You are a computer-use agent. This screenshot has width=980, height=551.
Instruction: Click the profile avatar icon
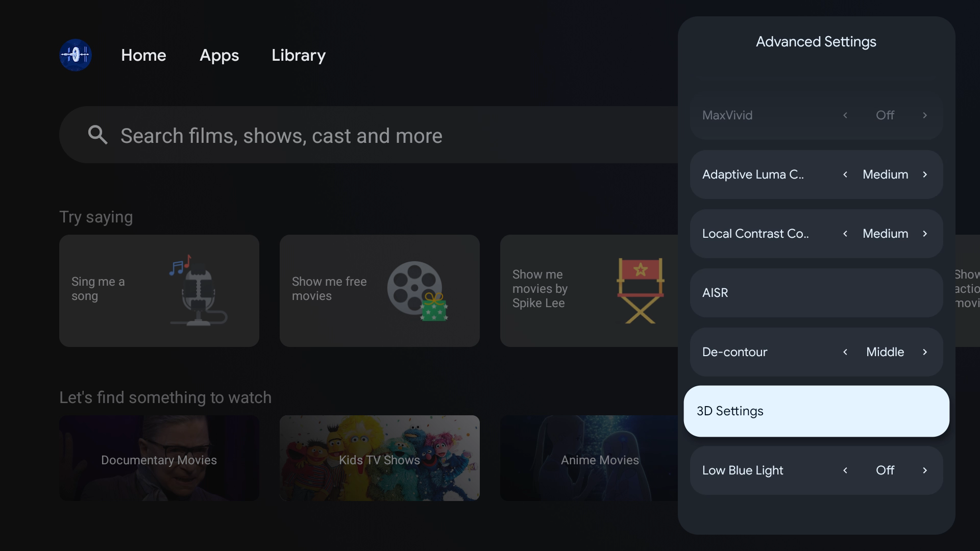(76, 55)
